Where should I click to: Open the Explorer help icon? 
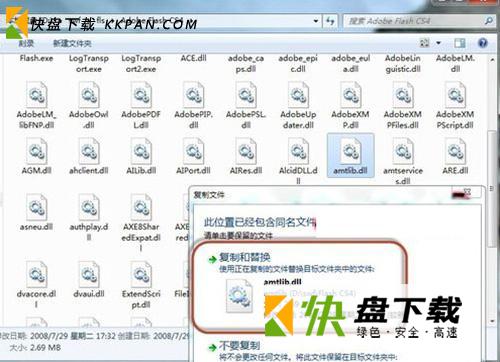click(483, 43)
